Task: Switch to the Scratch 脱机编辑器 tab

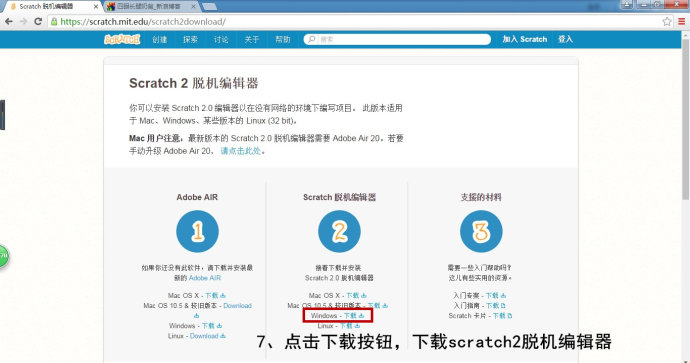Action: tap(53, 7)
